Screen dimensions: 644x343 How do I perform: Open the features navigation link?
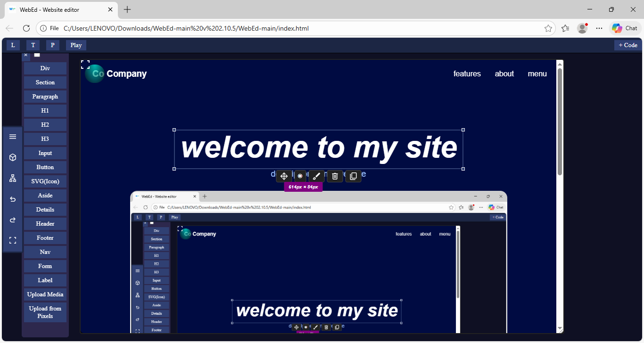[467, 73]
